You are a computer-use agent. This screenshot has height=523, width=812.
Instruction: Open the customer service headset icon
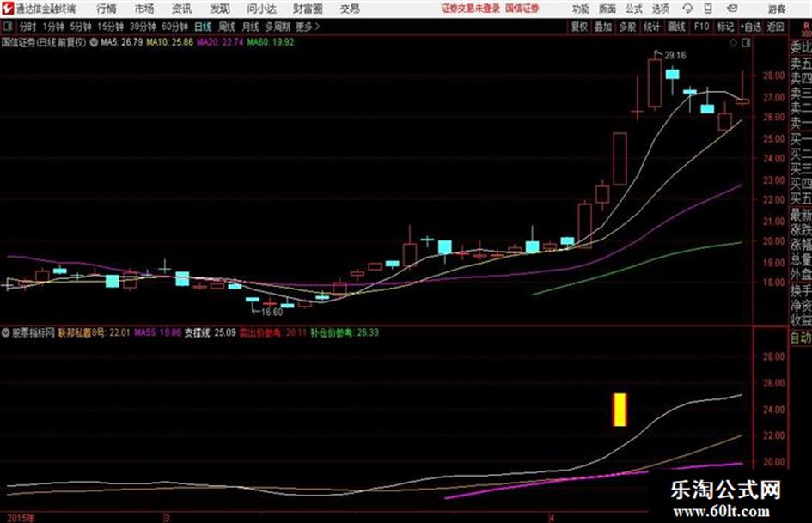coord(687,9)
